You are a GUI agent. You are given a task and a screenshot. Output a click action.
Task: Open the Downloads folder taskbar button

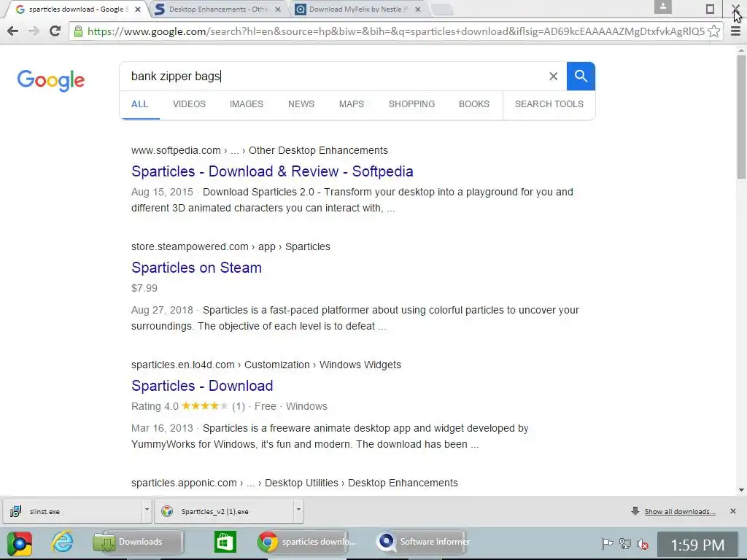[138, 542]
